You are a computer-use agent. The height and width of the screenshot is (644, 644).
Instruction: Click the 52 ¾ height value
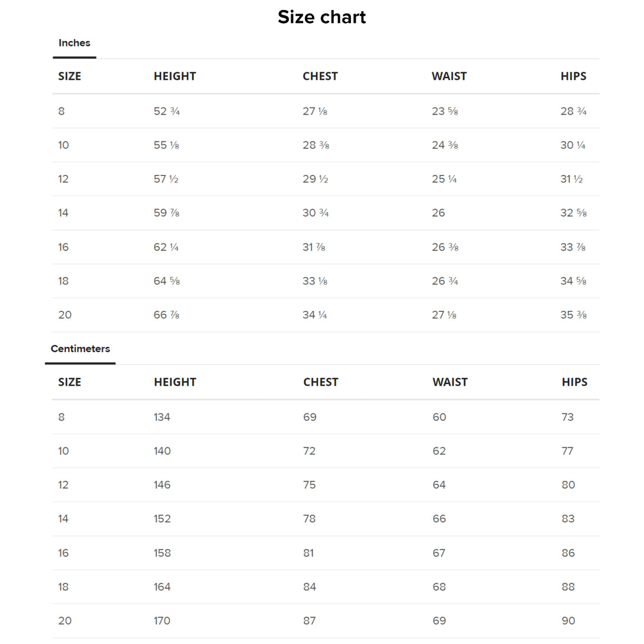(x=167, y=111)
